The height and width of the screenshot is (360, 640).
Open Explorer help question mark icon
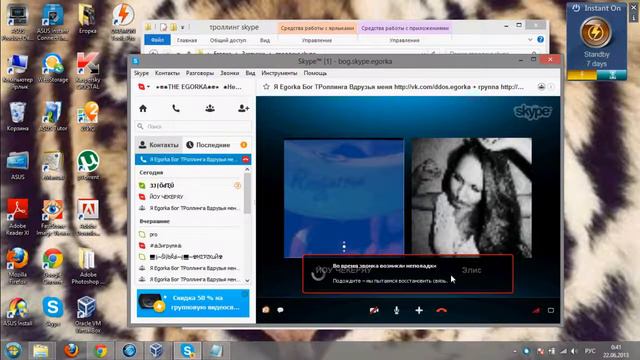pos(540,40)
